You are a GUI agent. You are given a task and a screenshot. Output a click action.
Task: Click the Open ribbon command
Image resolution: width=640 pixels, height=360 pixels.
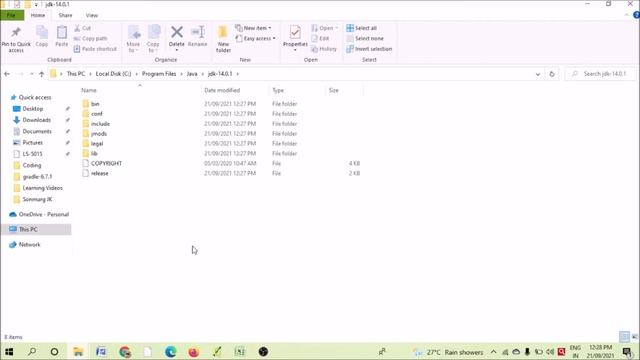[x=325, y=28]
